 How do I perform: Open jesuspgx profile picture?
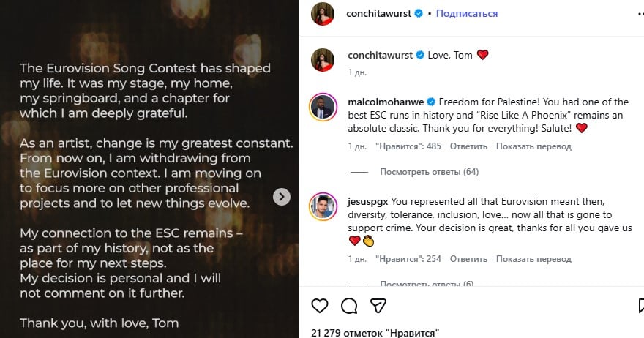pyautogui.click(x=323, y=207)
